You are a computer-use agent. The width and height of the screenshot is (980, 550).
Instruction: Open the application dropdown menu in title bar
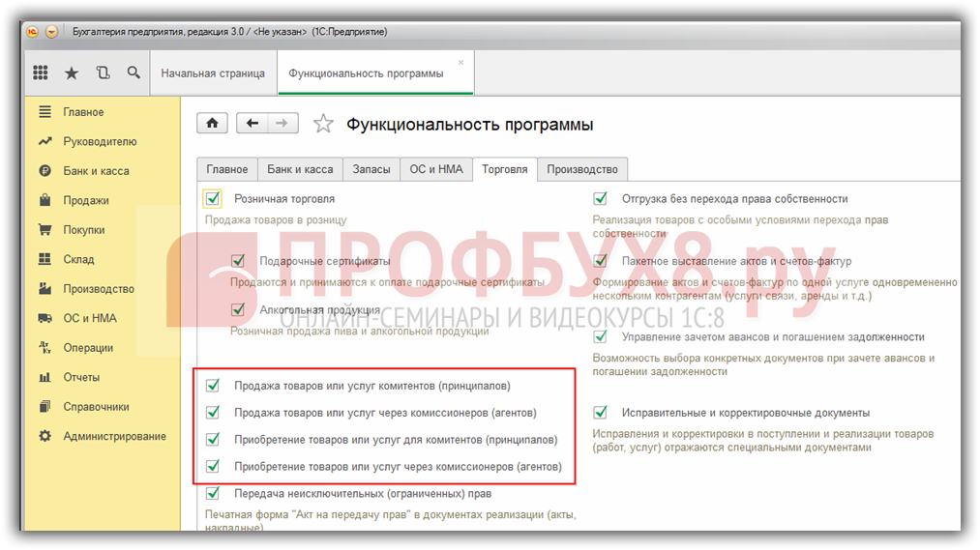[x=51, y=31]
